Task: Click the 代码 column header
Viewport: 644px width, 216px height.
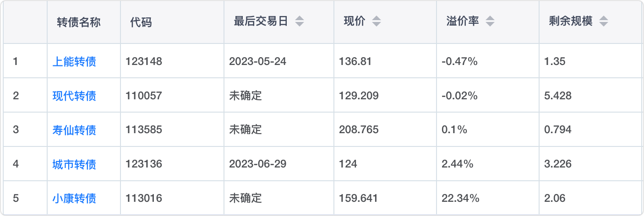Action: 141,22
